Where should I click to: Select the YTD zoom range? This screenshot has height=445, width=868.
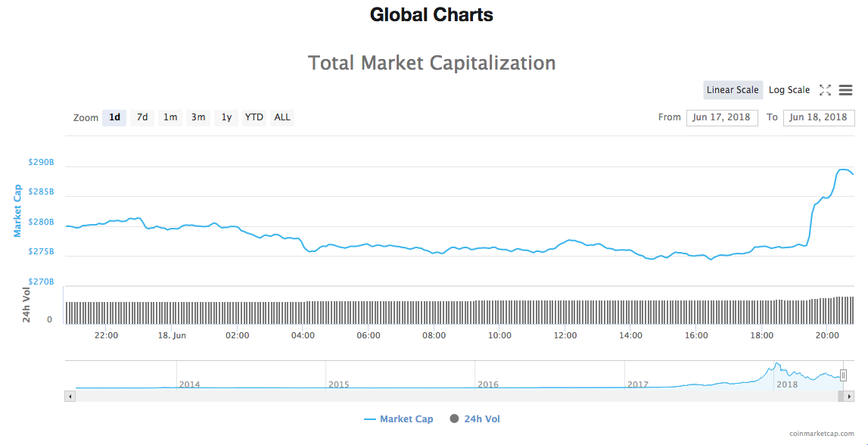click(254, 117)
